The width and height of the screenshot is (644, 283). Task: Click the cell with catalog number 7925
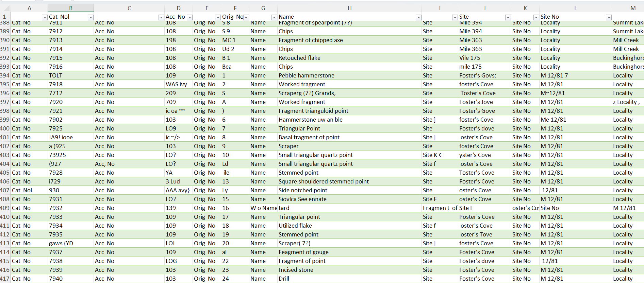pyautogui.click(x=56, y=128)
